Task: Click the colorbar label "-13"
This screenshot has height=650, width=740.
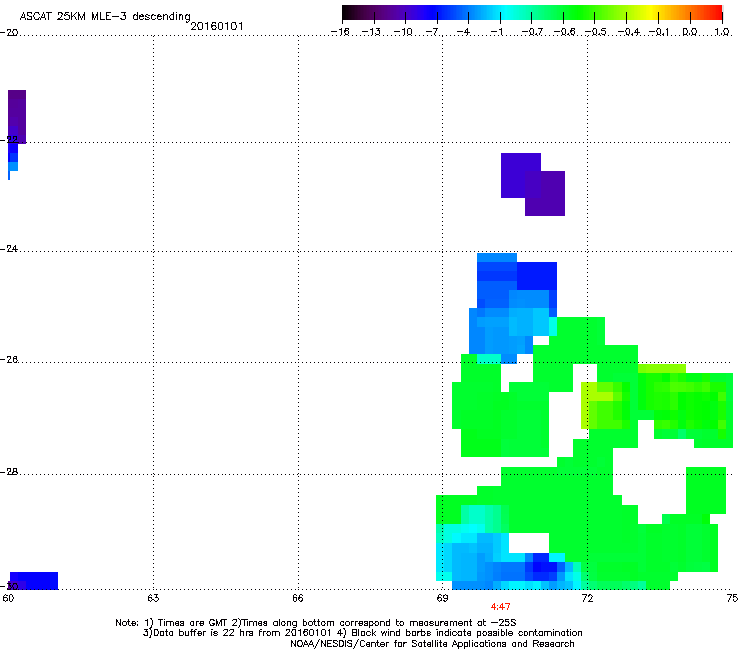Action: click(x=371, y=32)
